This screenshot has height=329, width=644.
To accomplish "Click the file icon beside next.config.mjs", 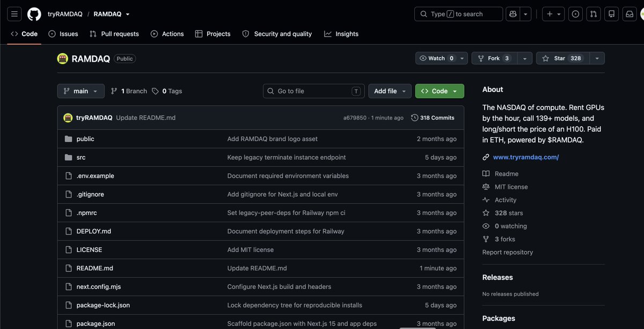I will click(x=68, y=287).
